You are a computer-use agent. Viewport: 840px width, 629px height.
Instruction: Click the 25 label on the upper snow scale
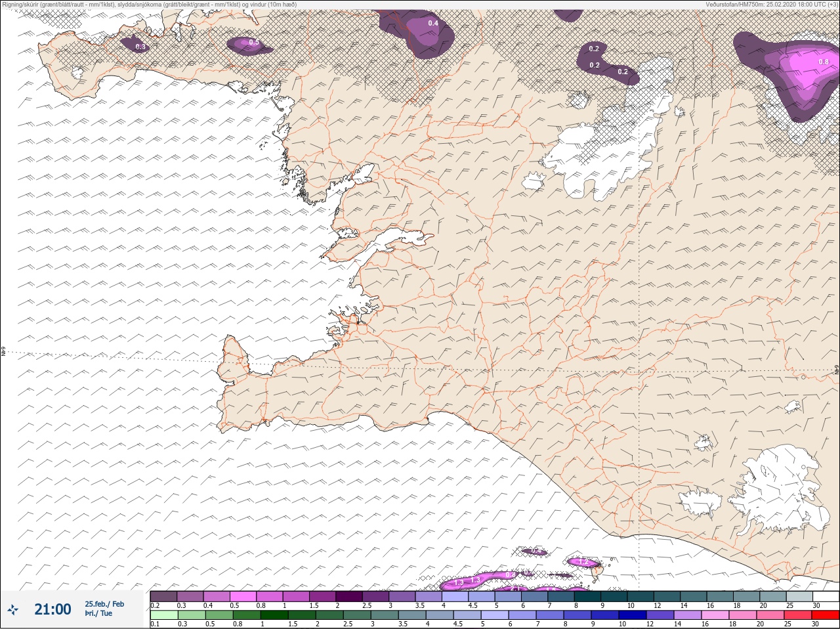click(x=789, y=605)
